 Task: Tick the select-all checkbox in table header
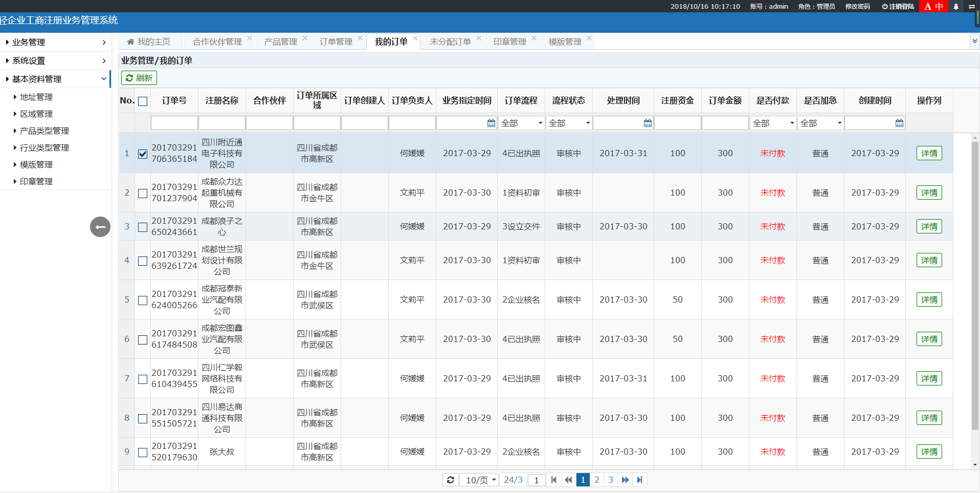pyautogui.click(x=143, y=101)
